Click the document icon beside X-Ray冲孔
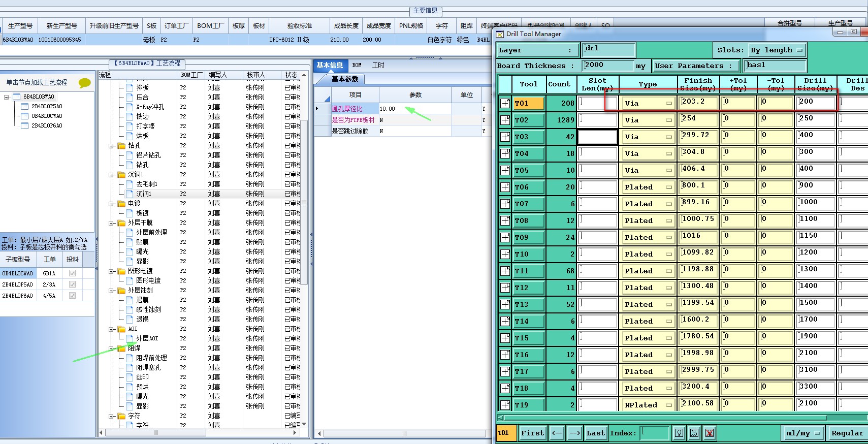The image size is (868, 444). coord(130,107)
